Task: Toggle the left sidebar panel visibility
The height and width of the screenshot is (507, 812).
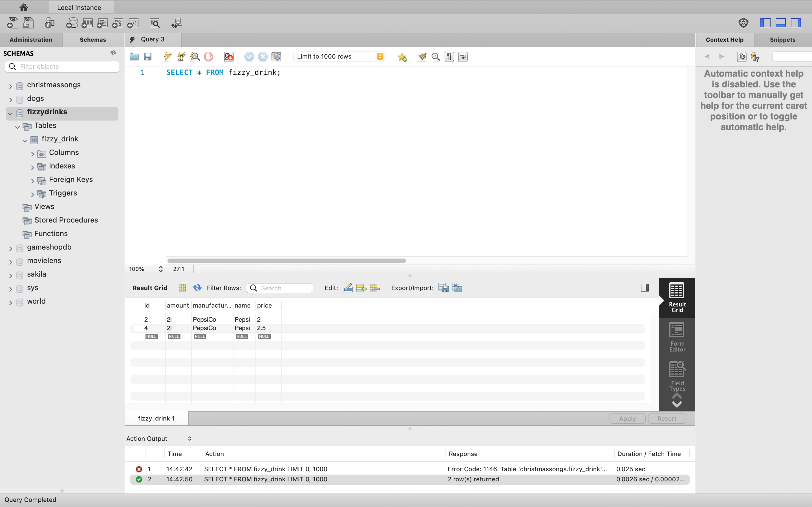Action: click(x=765, y=23)
